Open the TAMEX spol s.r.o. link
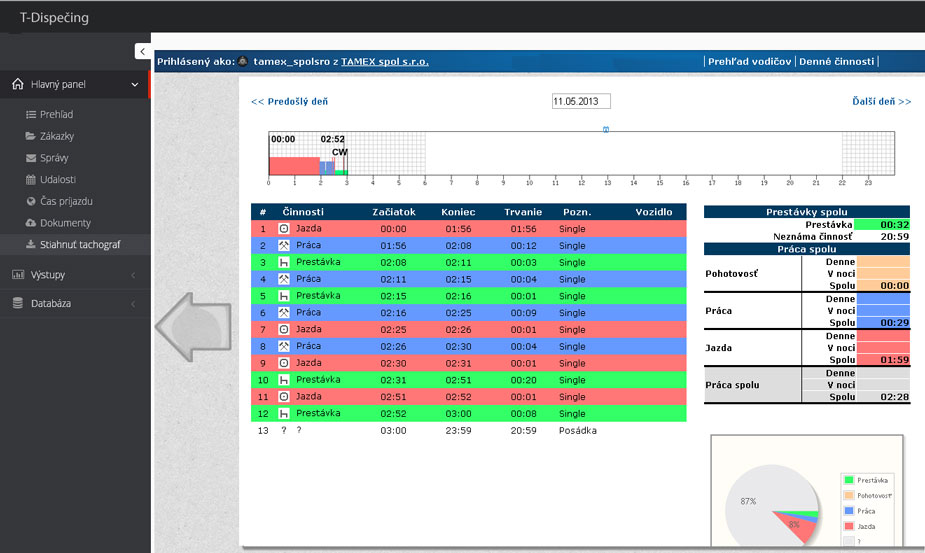 point(385,61)
